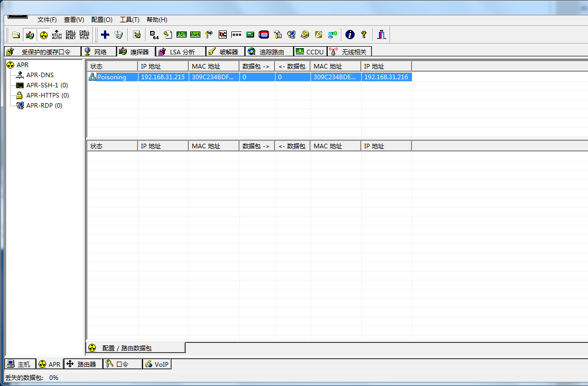Toggle the Start/Stop APR radiation icon
The width and height of the screenshot is (588, 386).
click(x=44, y=35)
